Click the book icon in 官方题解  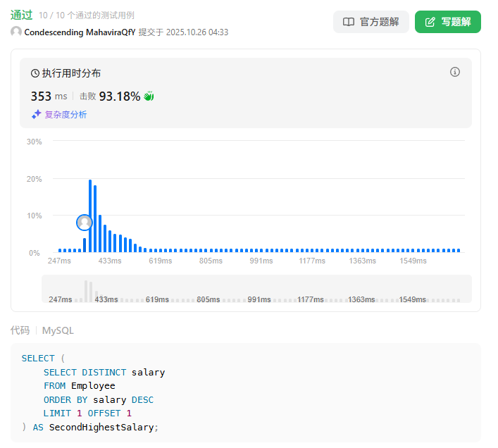(x=349, y=22)
